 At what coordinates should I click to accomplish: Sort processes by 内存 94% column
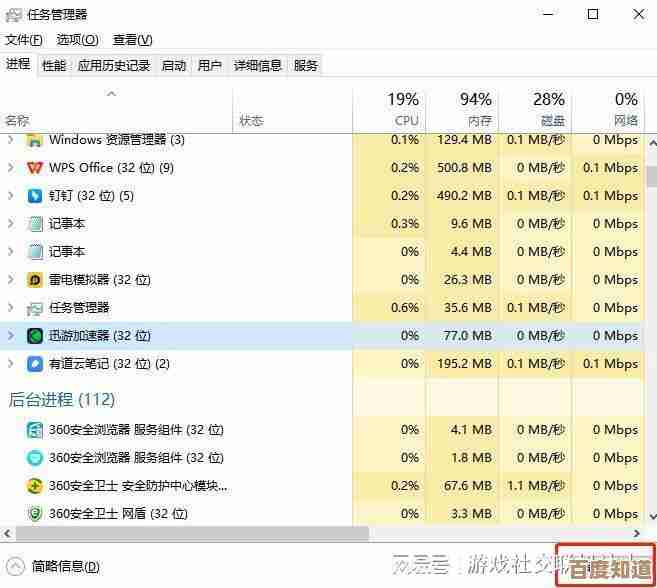tap(462, 110)
